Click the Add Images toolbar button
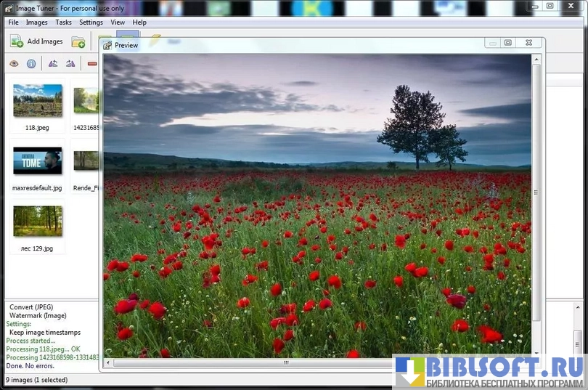The width and height of the screenshot is (588, 390). (x=37, y=41)
